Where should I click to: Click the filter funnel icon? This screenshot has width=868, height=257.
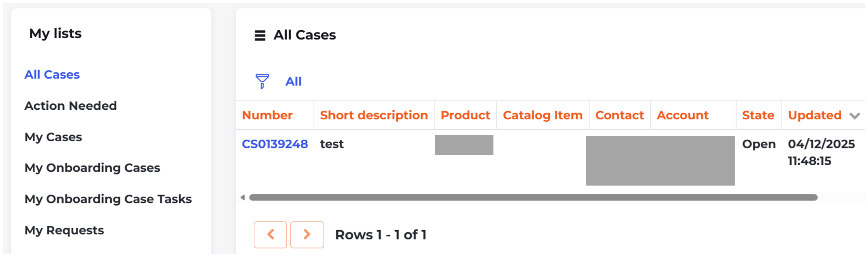click(x=262, y=81)
